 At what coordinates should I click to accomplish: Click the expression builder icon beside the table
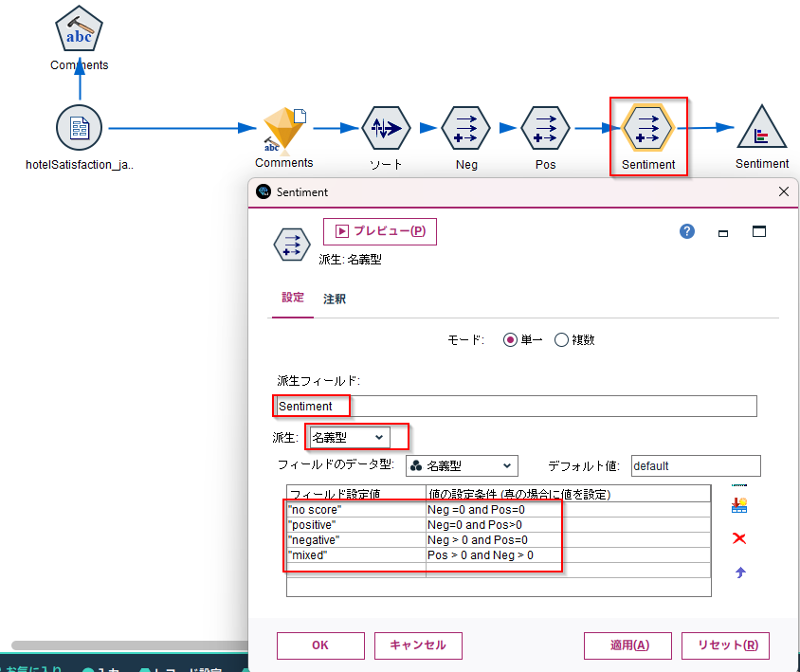[x=739, y=505]
